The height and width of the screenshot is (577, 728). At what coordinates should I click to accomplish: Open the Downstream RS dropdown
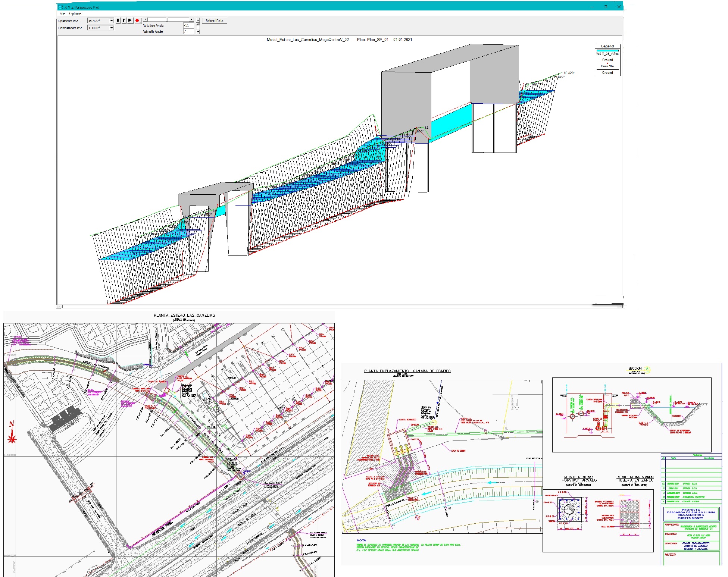coord(111,28)
